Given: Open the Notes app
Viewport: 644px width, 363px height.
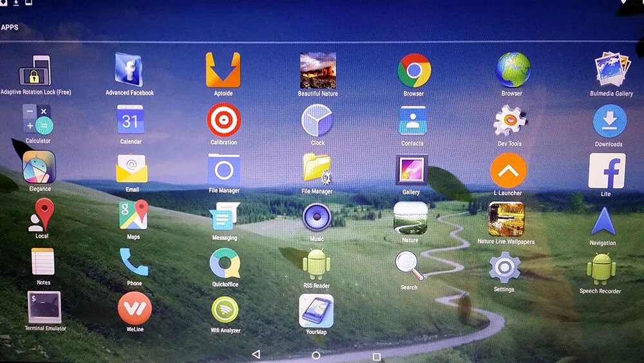Looking at the screenshot, I should pos(43,262).
